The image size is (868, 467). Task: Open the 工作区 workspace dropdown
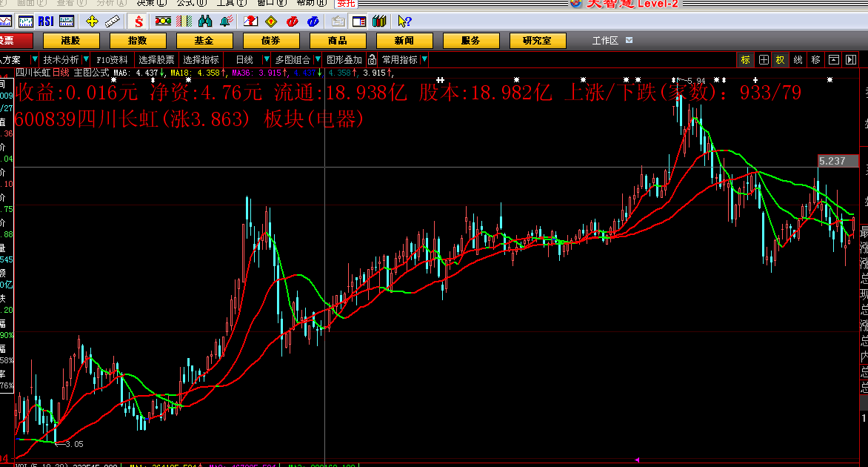point(630,41)
